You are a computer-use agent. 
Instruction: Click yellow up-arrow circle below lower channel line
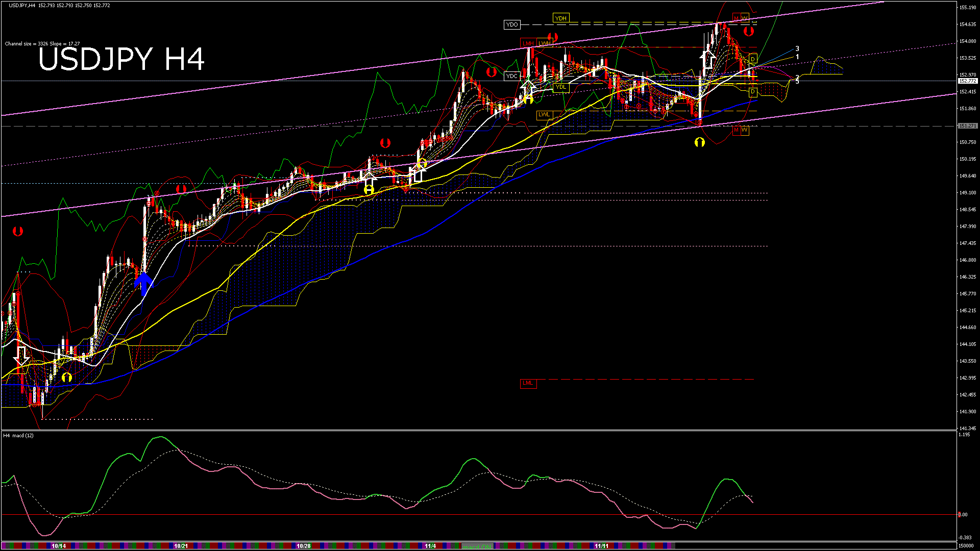(699, 142)
